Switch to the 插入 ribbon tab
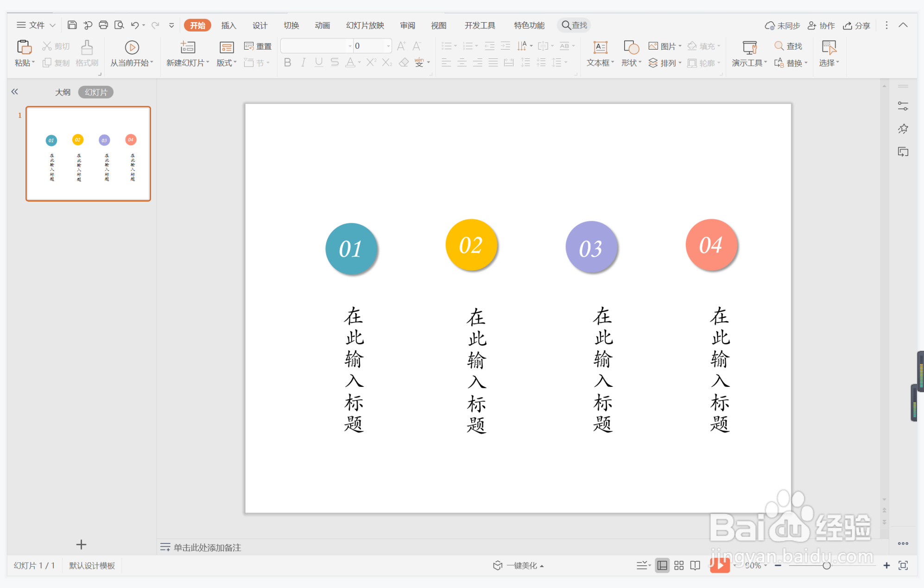924x588 pixels. tap(228, 25)
